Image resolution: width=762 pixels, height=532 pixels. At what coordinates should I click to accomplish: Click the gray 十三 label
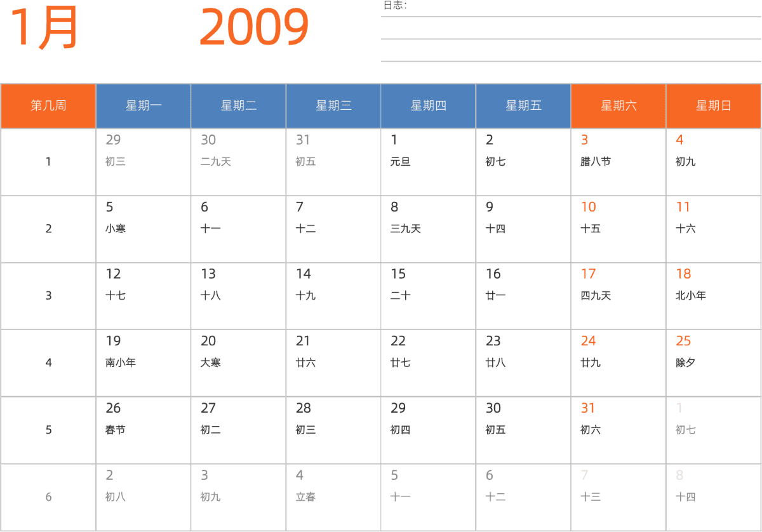(591, 497)
